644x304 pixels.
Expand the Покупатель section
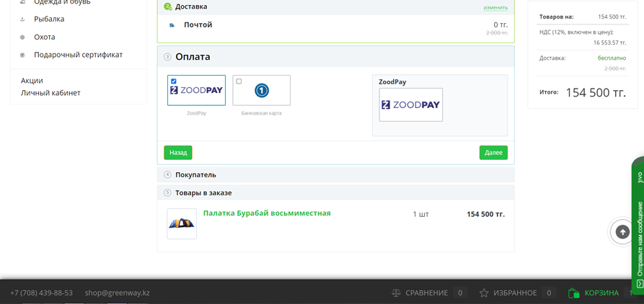335,175
